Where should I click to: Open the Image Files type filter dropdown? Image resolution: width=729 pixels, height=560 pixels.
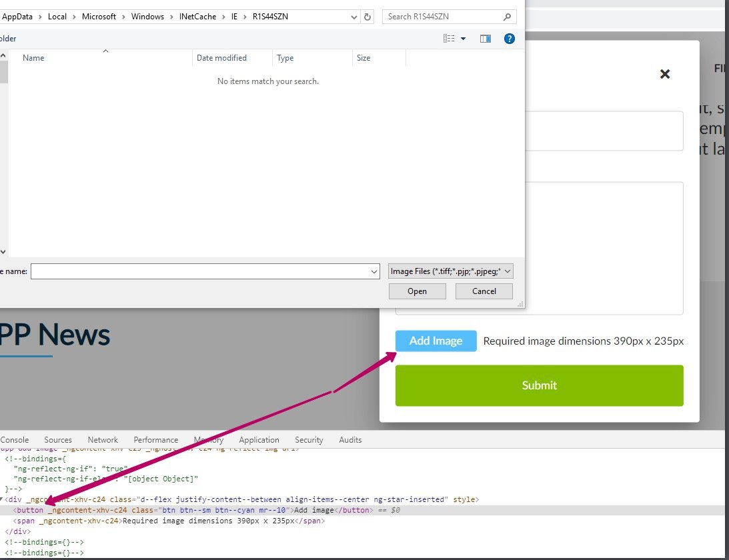point(450,271)
